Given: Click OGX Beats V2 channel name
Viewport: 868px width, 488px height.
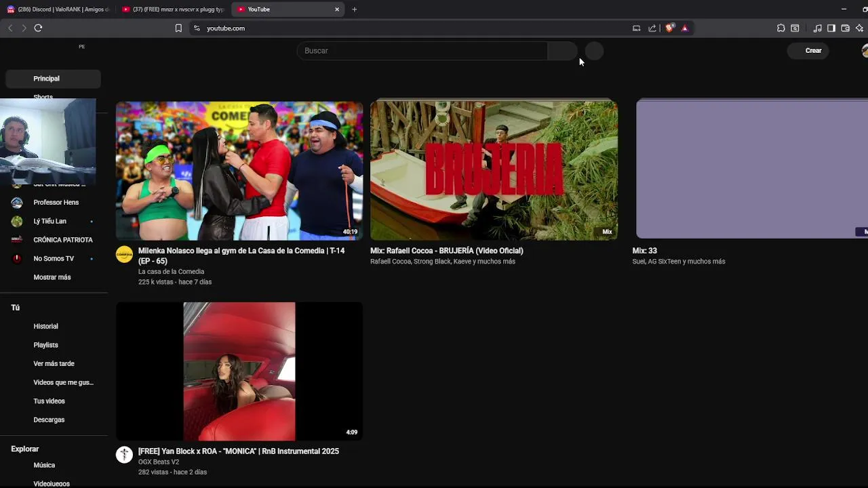Looking at the screenshot, I should pyautogui.click(x=159, y=462).
